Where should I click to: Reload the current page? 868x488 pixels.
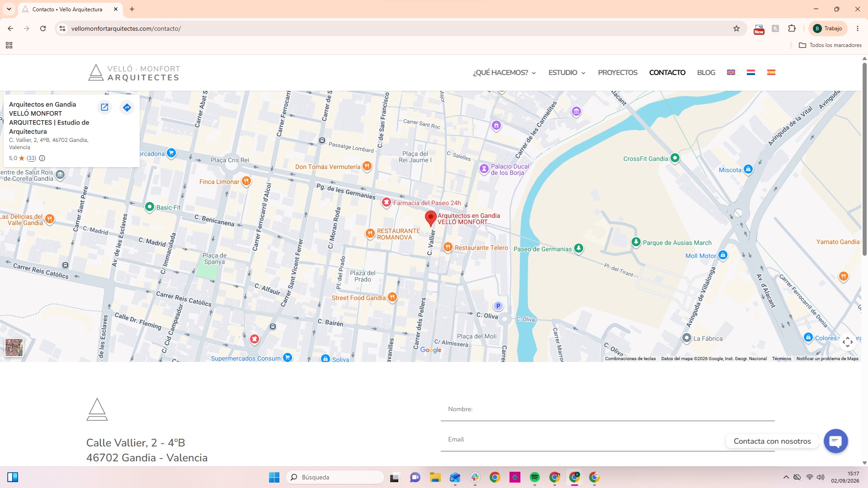[43, 28]
